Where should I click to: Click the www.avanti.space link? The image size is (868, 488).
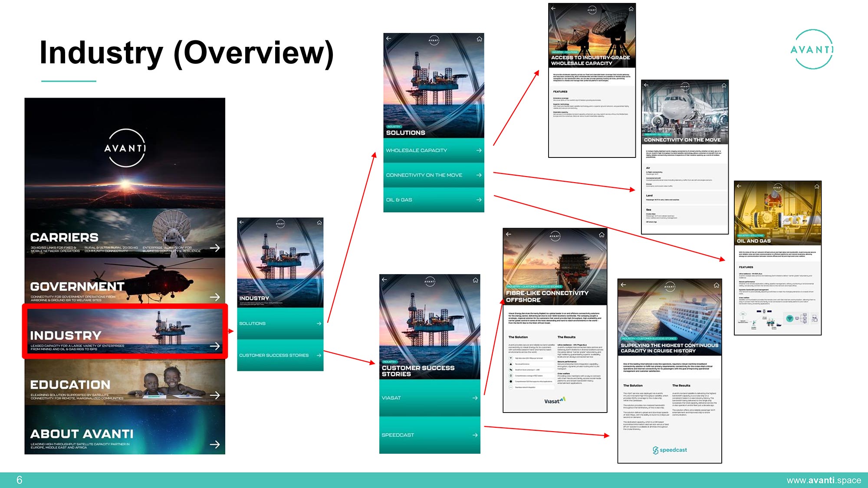point(823,480)
